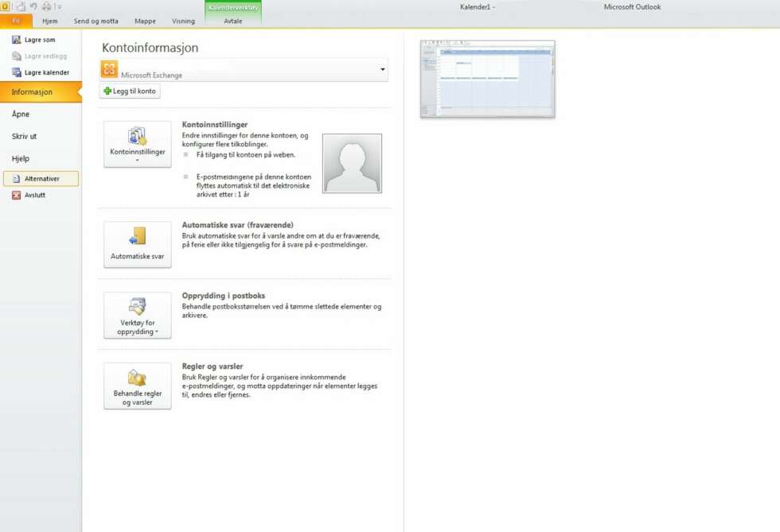The height and width of the screenshot is (532, 780).
Task: Choose Lagre kalender in the sidebar
Action: click(x=47, y=72)
